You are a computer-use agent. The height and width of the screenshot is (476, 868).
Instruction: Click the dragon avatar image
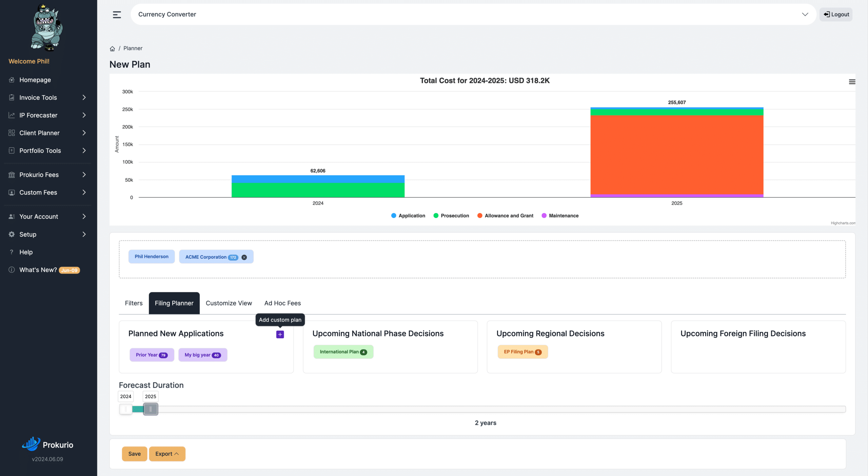point(47,28)
